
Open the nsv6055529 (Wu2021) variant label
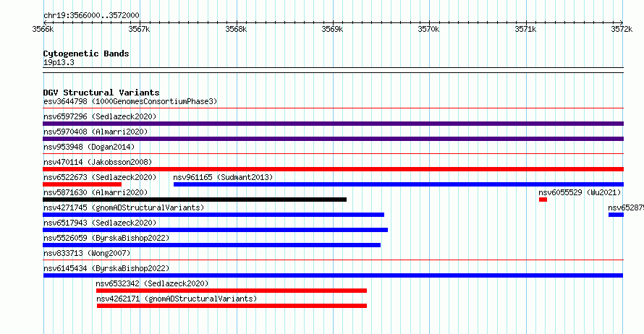(x=580, y=192)
